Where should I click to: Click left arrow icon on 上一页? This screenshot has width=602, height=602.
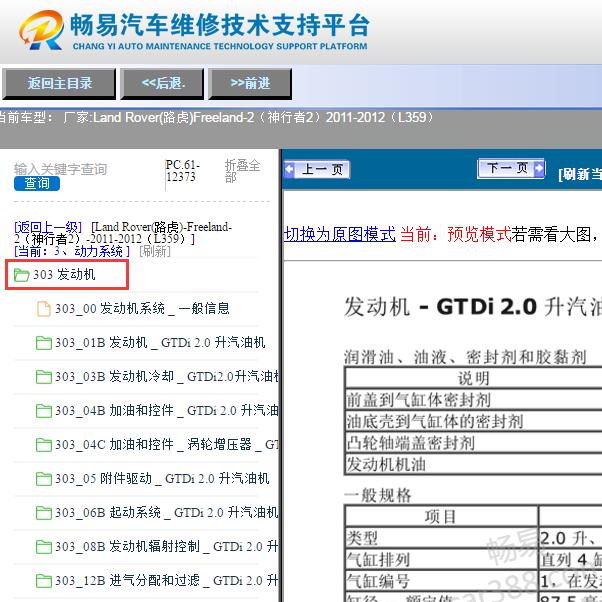pyautogui.click(x=289, y=169)
